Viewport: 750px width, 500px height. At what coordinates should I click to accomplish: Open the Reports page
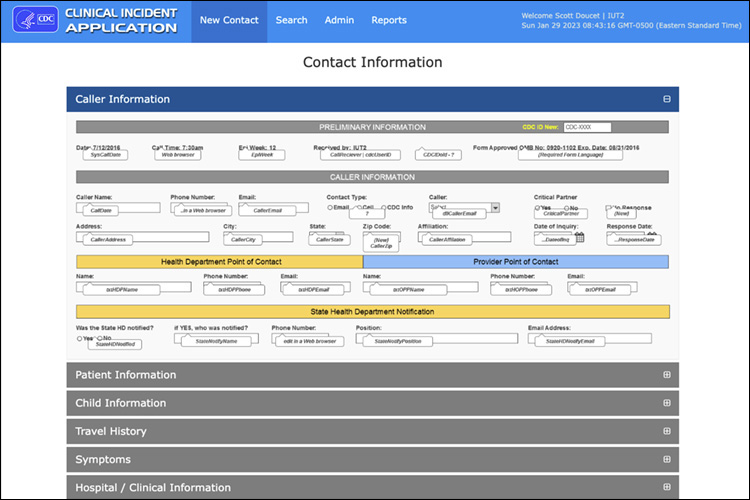(389, 20)
